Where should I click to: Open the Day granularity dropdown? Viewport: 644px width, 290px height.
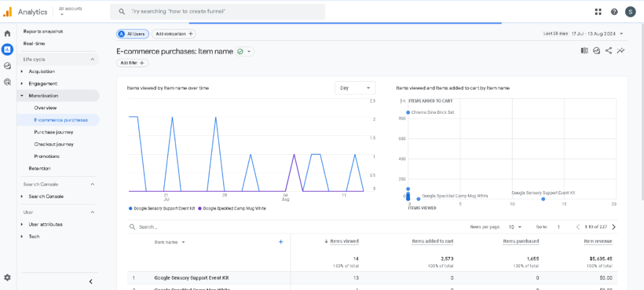tap(355, 88)
